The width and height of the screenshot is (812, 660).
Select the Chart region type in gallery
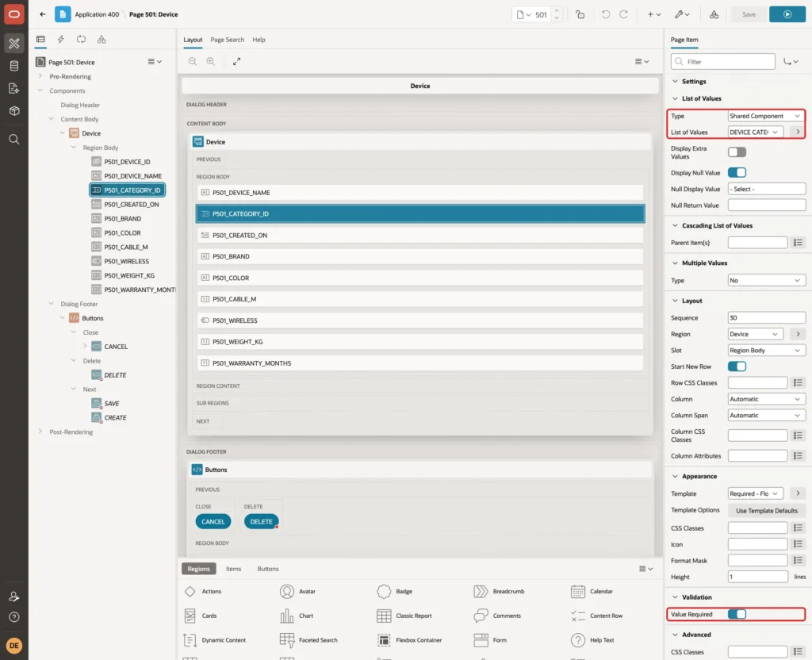click(x=297, y=616)
